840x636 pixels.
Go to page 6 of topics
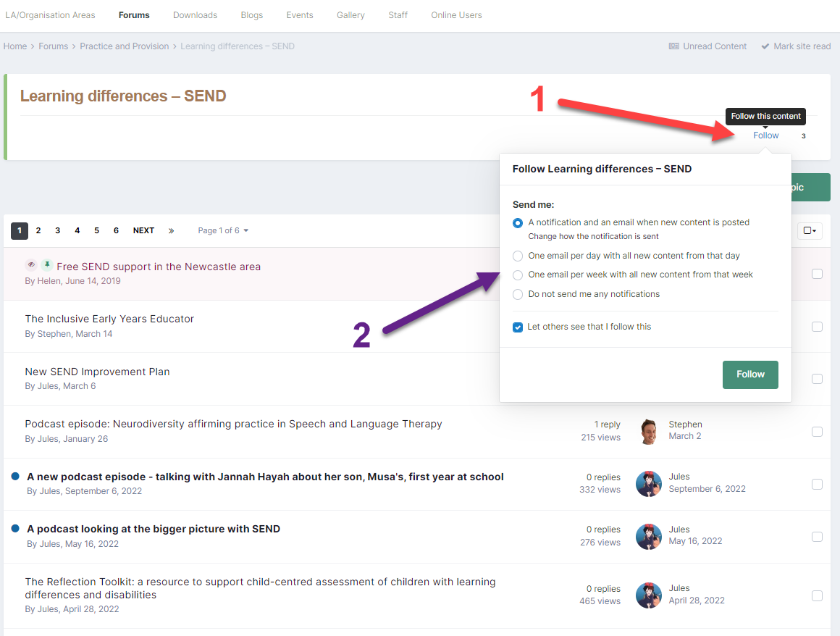116,230
